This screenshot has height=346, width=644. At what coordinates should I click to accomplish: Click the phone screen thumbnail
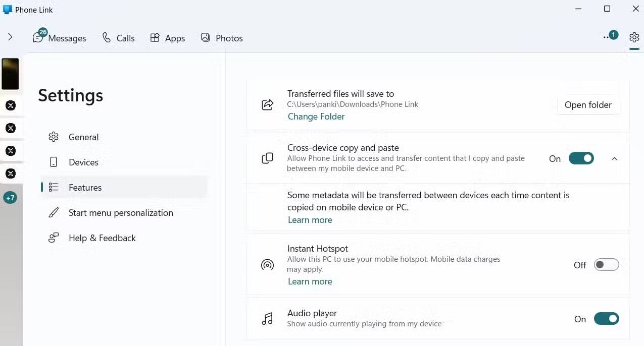[x=10, y=74]
